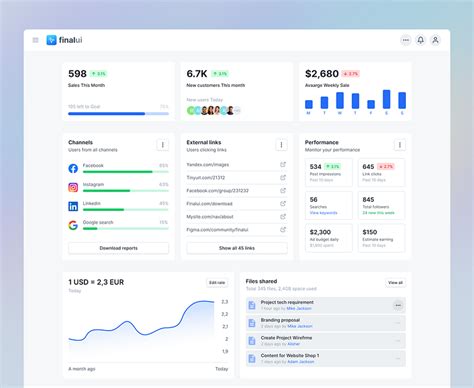Select the 845 Total followers tile

click(x=381, y=205)
